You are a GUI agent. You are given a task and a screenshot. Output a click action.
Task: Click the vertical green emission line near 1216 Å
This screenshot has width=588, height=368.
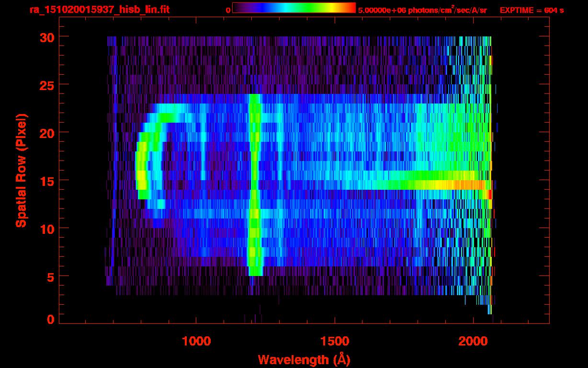tap(255, 185)
